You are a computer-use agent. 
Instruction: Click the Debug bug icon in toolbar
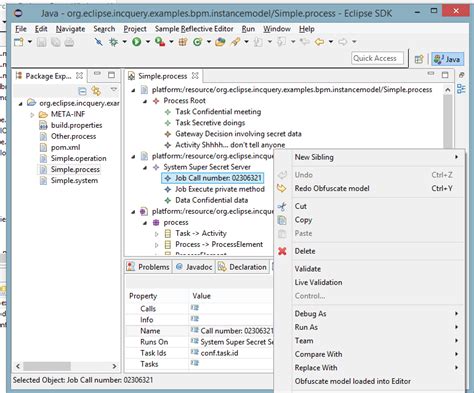[114, 42]
